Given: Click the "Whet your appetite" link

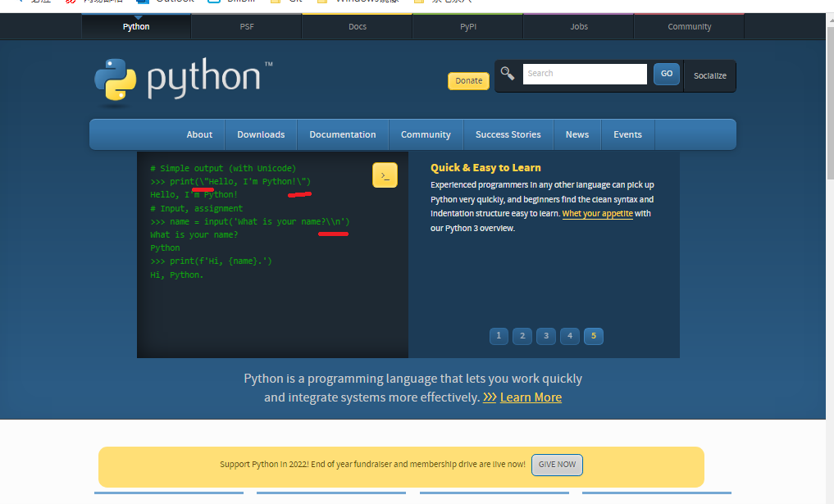Looking at the screenshot, I should coord(596,213).
